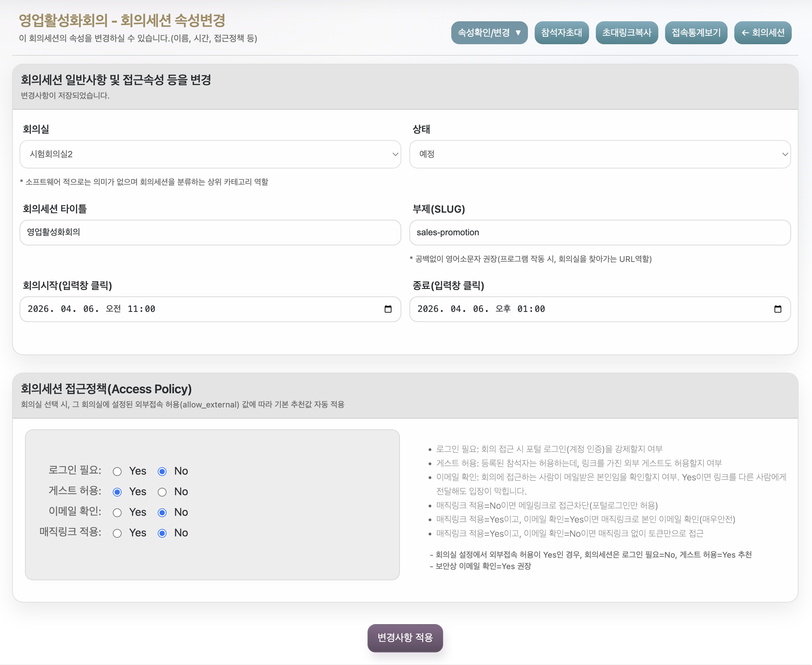This screenshot has width=812, height=665.
Task: Select No for 로그인 필요
Action: pos(162,472)
